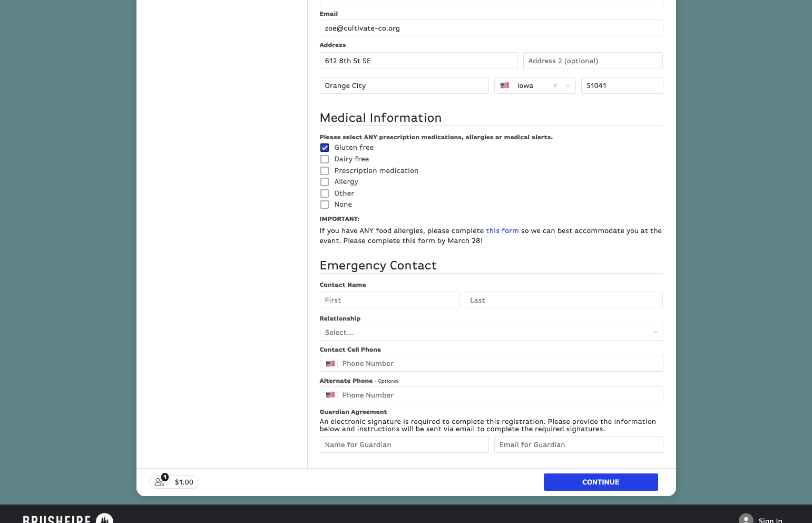Click the blue CONTINUE button

click(601, 482)
